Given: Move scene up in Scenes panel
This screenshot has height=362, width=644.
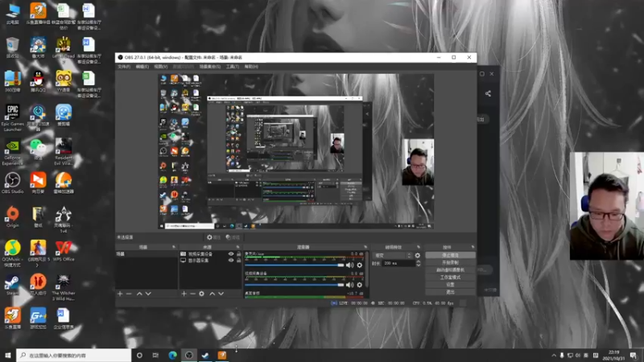Looking at the screenshot, I should pos(139,294).
